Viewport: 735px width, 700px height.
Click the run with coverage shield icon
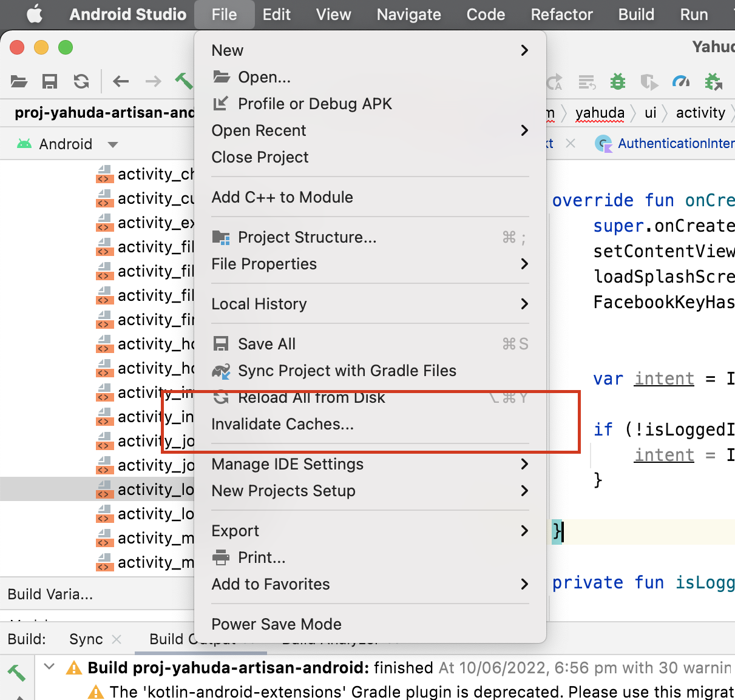click(x=649, y=81)
